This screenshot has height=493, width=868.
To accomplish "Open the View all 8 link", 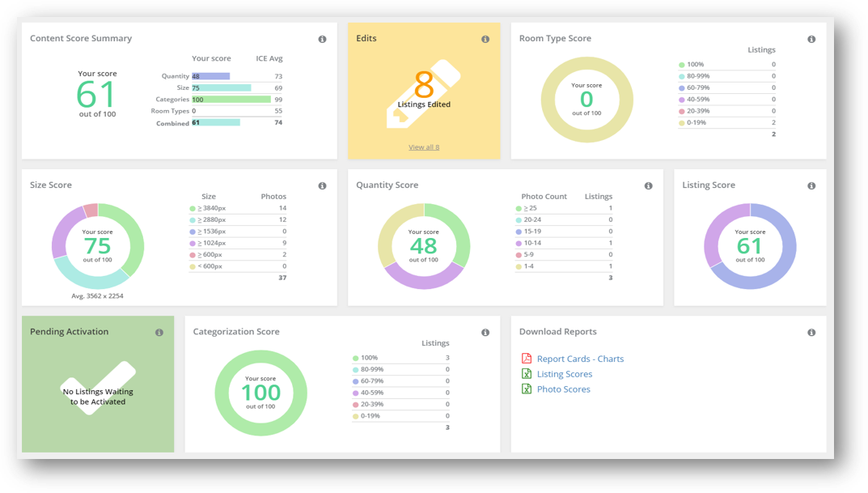I will click(424, 147).
